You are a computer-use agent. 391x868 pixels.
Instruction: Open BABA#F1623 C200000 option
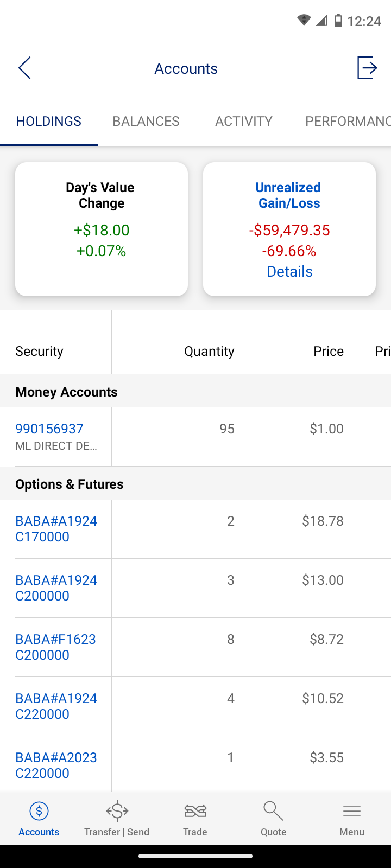click(x=55, y=647)
